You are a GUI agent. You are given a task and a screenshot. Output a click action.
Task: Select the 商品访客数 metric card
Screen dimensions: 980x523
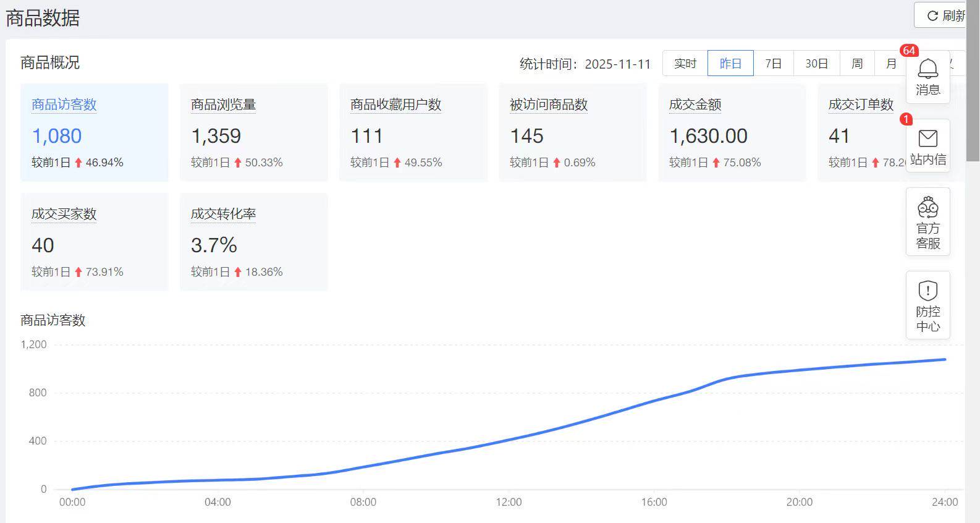94,132
